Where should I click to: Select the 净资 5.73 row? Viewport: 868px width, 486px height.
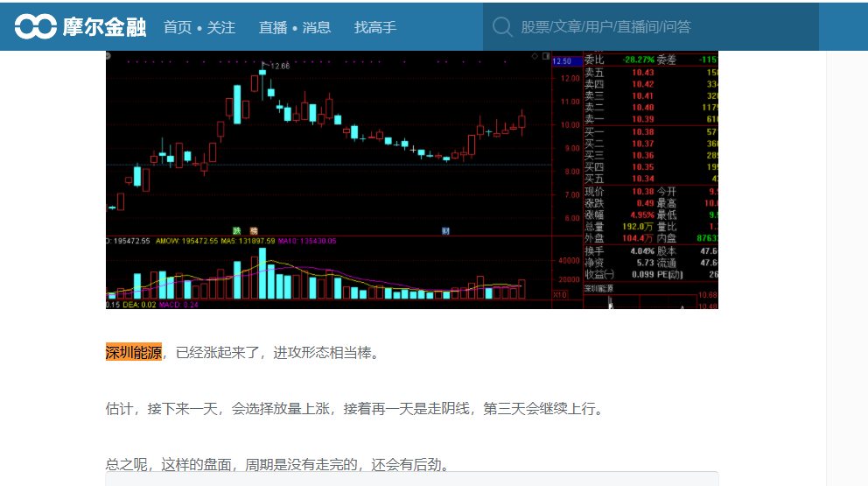(619, 263)
